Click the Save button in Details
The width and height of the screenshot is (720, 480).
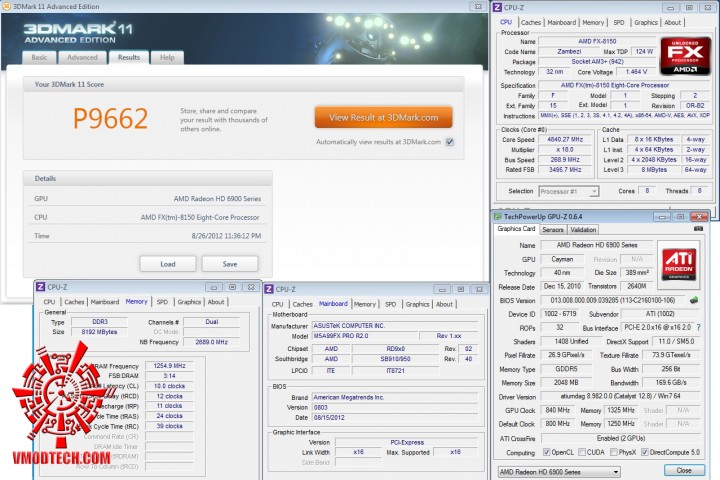tap(230, 264)
